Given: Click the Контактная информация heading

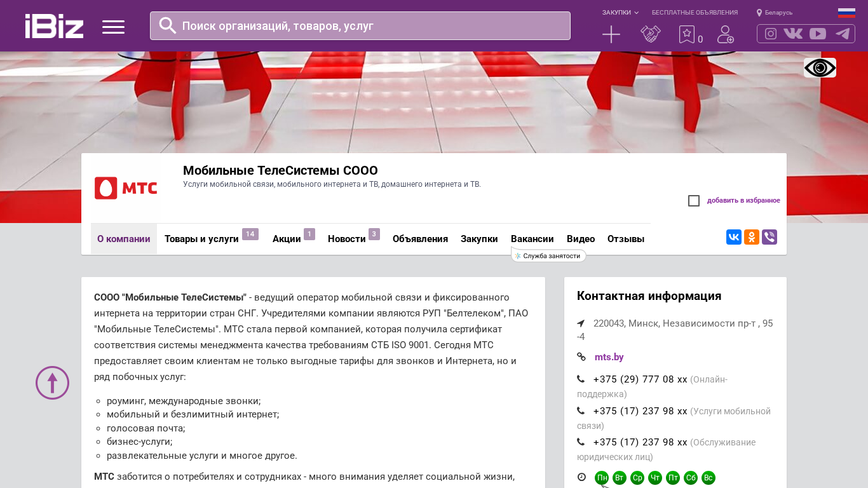Looking at the screenshot, I should point(649,296).
